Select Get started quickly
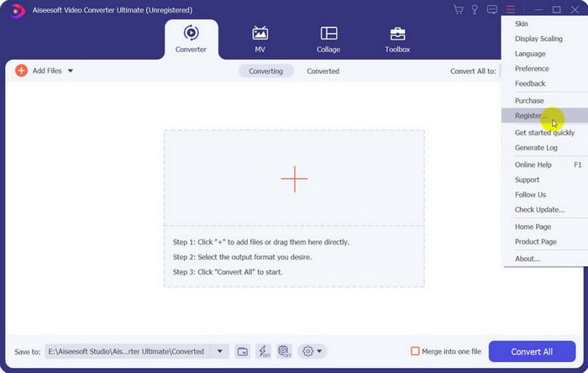Screen dimensions: 588x373 coord(544,133)
